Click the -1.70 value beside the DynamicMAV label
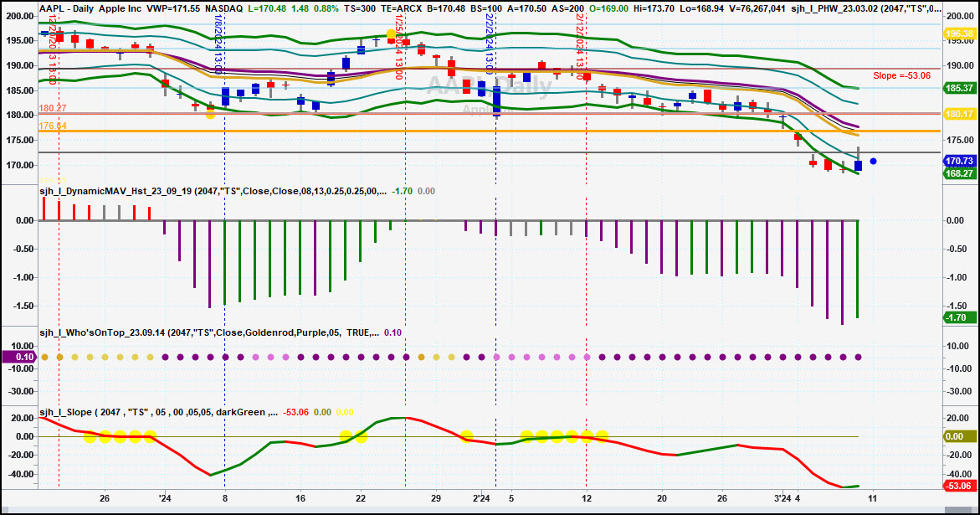 (402, 191)
